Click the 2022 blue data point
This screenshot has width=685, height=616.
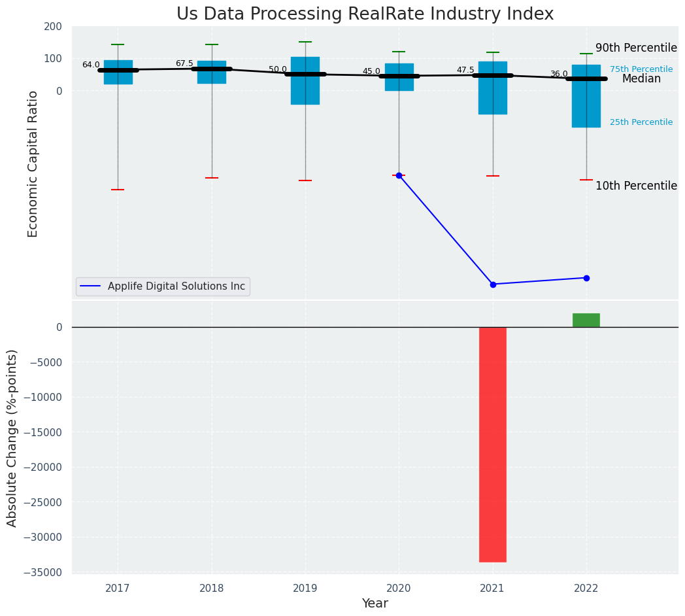[x=586, y=278]
